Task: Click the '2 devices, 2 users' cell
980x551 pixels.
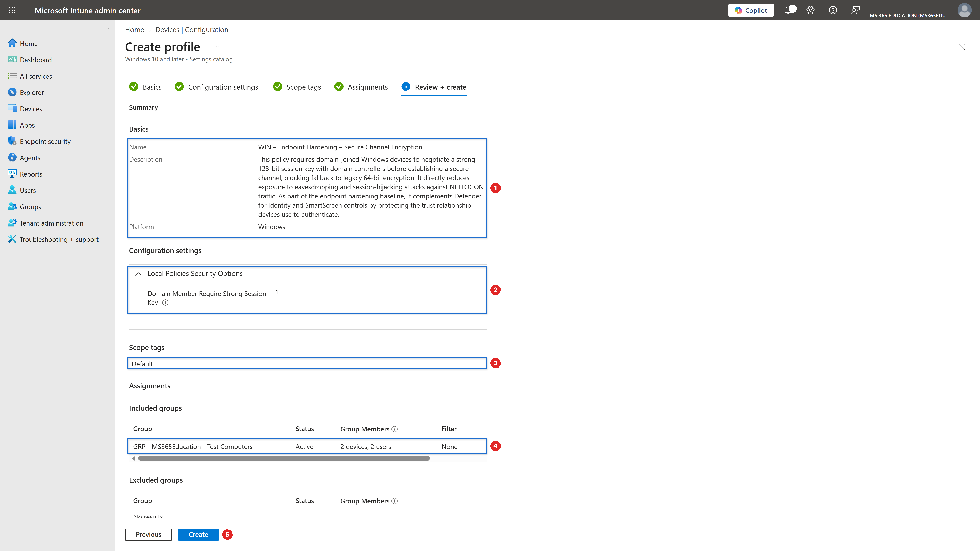Action: coord(366,446)
